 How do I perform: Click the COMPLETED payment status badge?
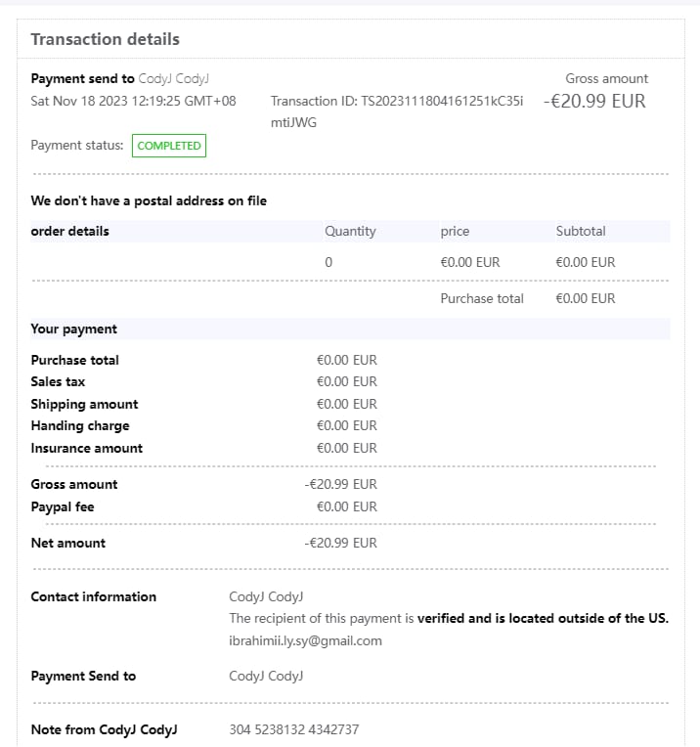pos(169,146)
